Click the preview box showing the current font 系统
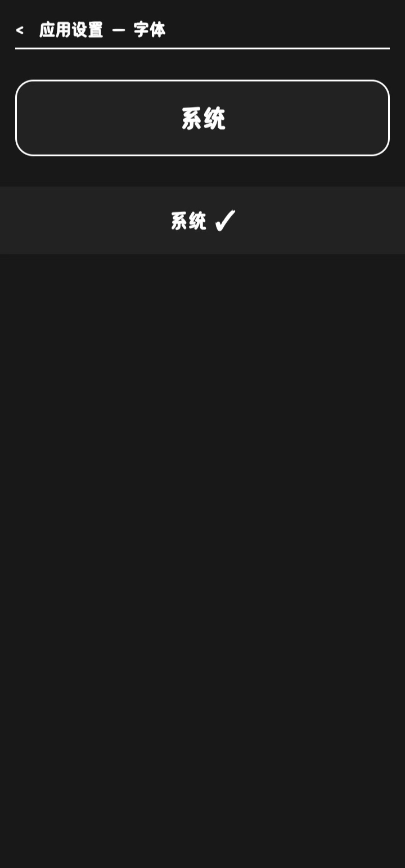405x868 pixels. (202, 118)
